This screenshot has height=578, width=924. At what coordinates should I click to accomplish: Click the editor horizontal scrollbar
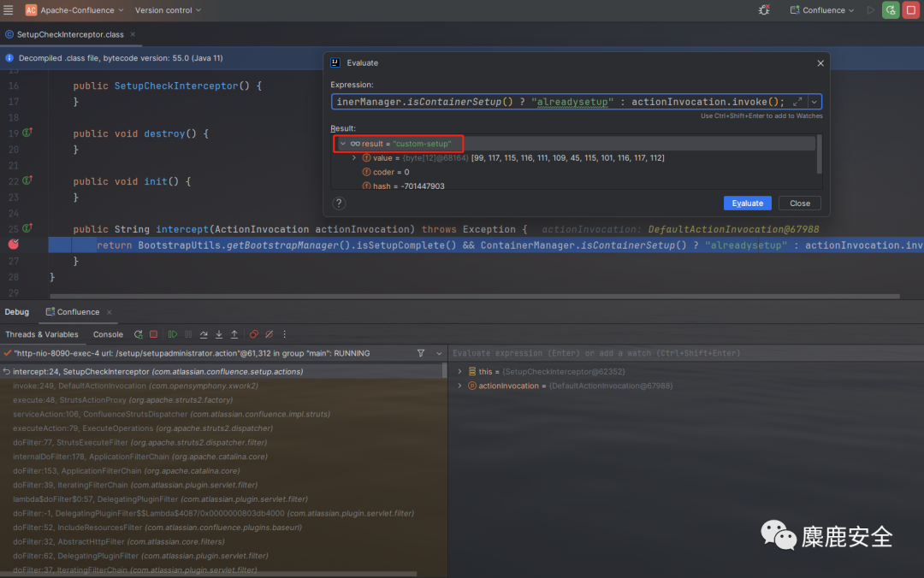[474, 297]
